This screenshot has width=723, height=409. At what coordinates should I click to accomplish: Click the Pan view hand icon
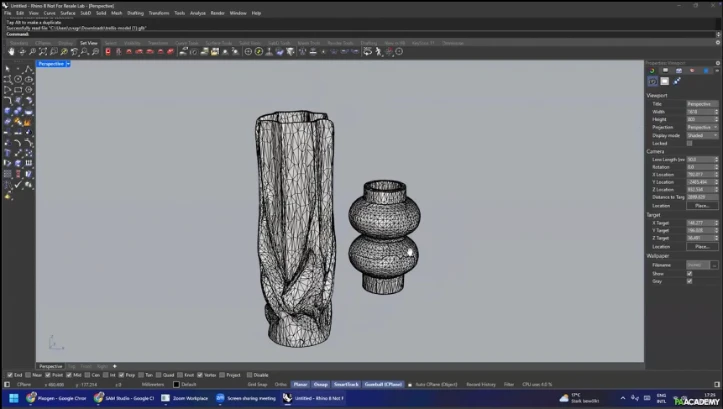pos(11,51)
